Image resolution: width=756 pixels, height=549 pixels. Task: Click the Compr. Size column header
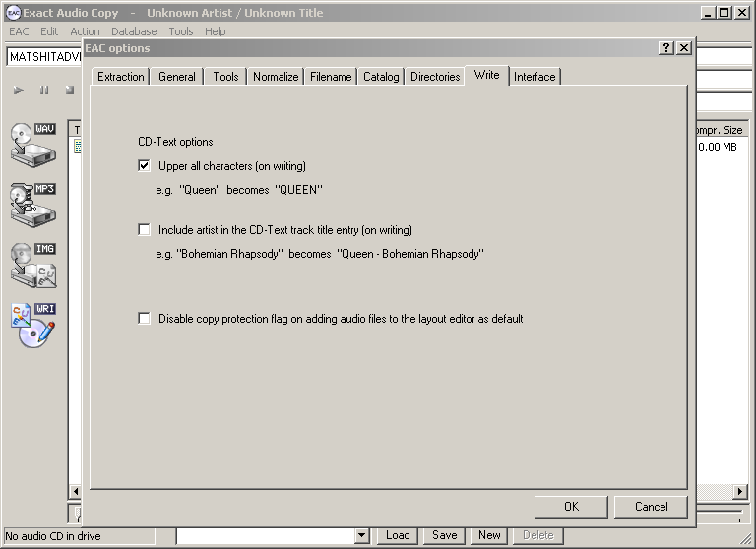[722, 130]
